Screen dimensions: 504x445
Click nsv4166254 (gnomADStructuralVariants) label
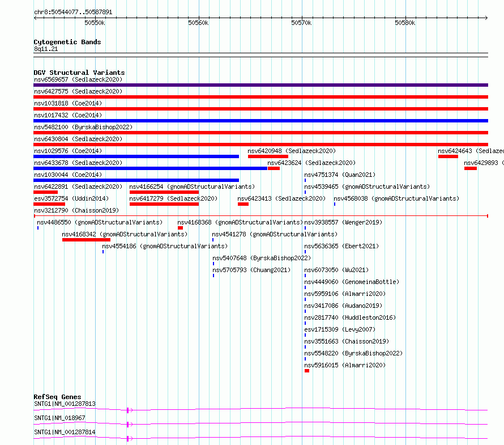pos(192,187)
